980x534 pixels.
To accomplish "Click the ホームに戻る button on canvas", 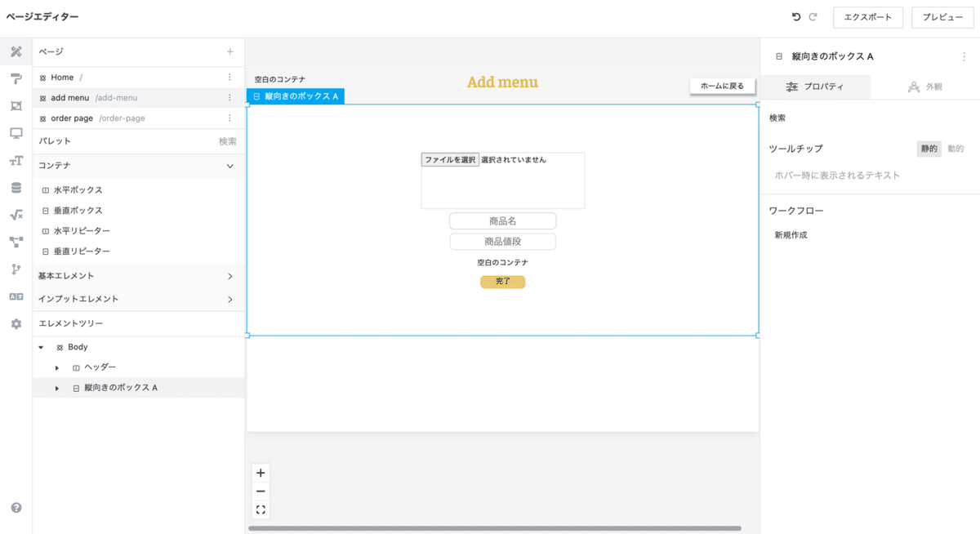I will coord(722,86).
